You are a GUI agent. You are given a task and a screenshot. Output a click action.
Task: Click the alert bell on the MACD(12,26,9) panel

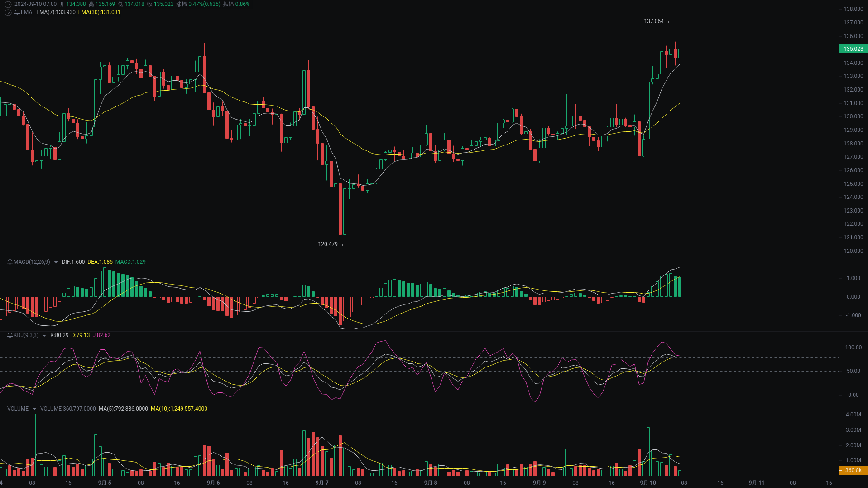pos(9,262)
